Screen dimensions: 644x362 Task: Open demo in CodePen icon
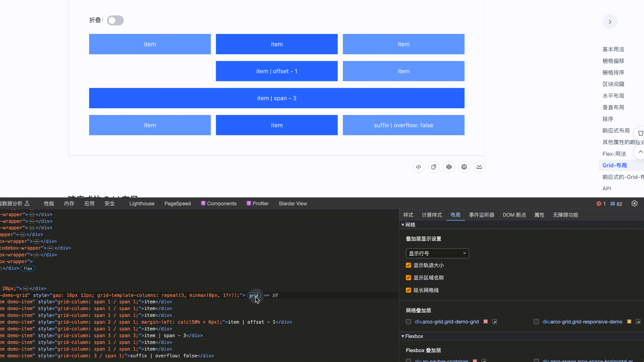click(x=449, y=167)
